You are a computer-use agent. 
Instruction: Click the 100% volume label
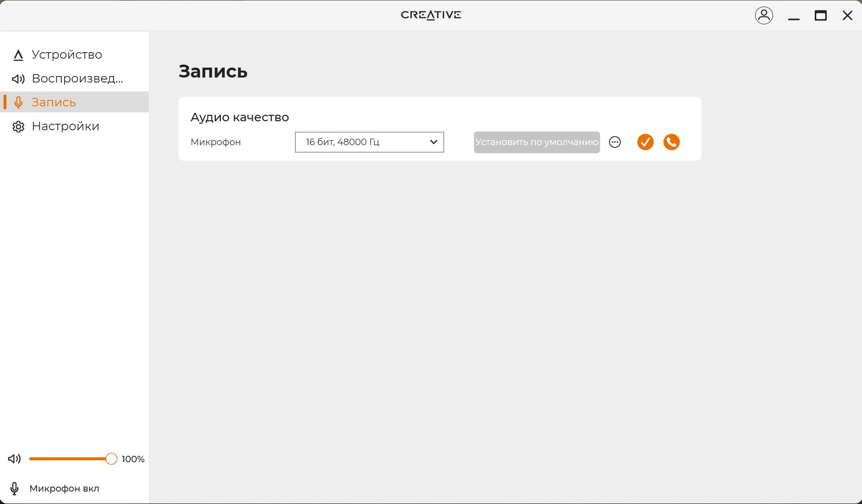click(133, 459)
